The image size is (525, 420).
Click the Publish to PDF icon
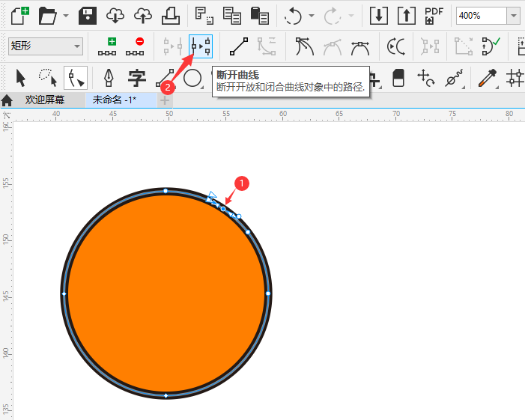click(434, 15)
